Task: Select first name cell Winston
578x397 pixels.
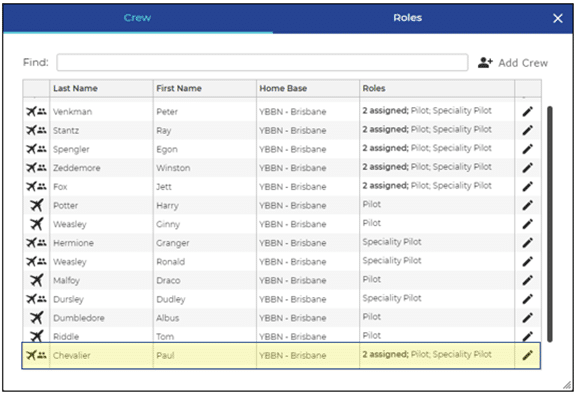Action: click(205, 168)
